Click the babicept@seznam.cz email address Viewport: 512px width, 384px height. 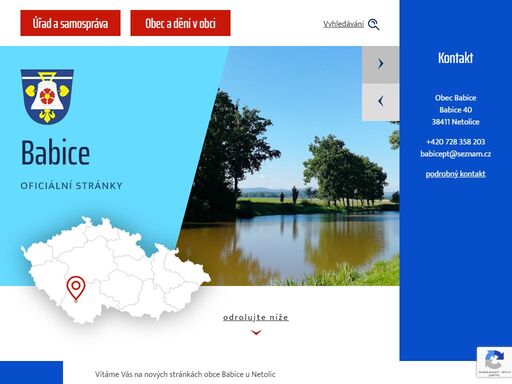(x=455, y=154)
